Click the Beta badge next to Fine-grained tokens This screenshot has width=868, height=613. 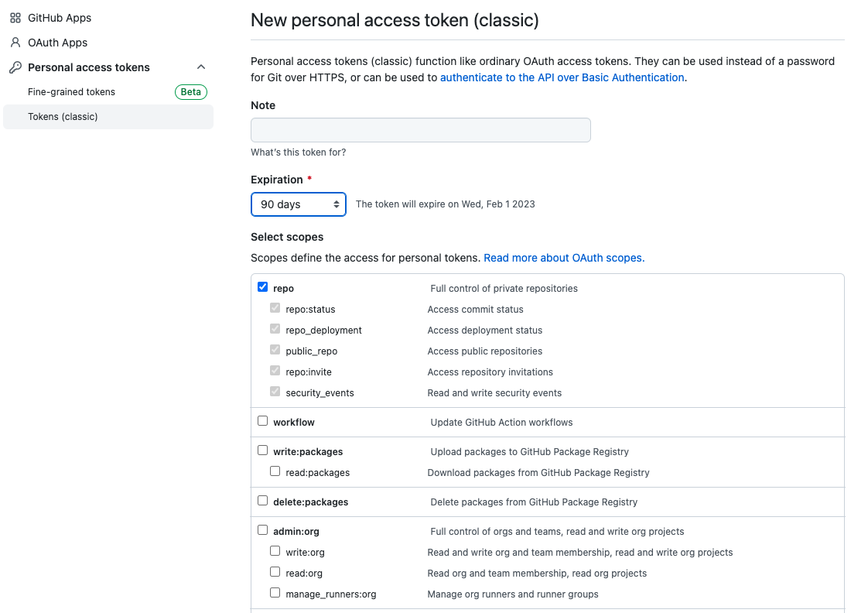191,92
